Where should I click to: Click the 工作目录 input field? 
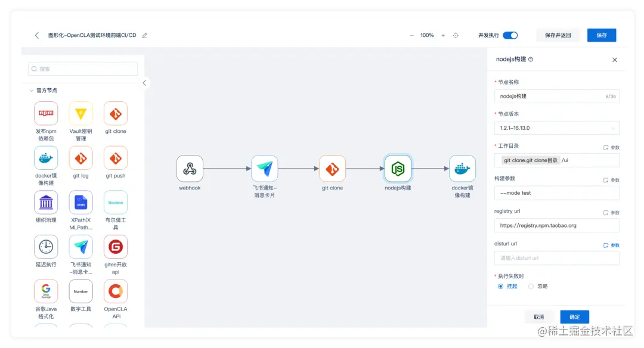(556, 160)
